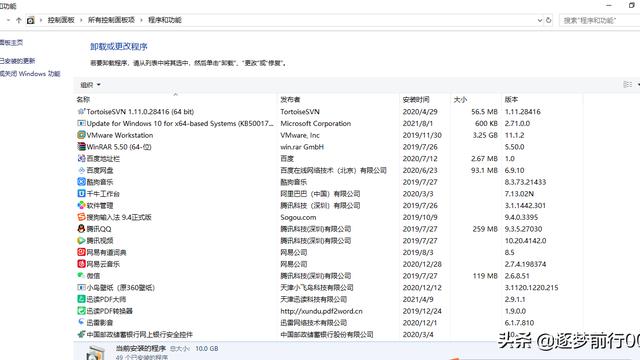640x360 pixels.
Task: Click the 网易云音乐 icon
Action: point(81,264)
